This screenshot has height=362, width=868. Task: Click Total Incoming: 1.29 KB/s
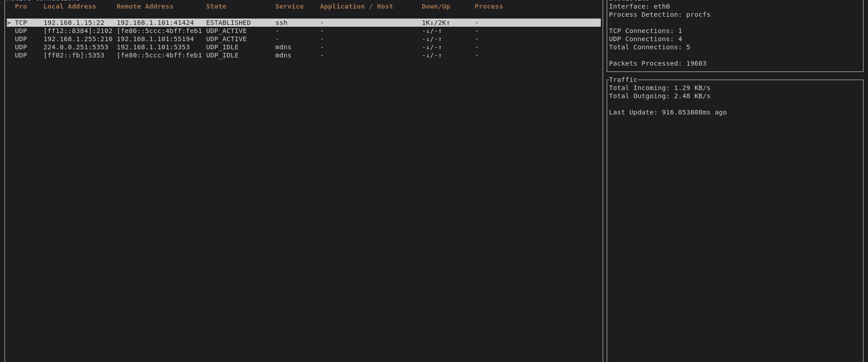coord(660,88)
